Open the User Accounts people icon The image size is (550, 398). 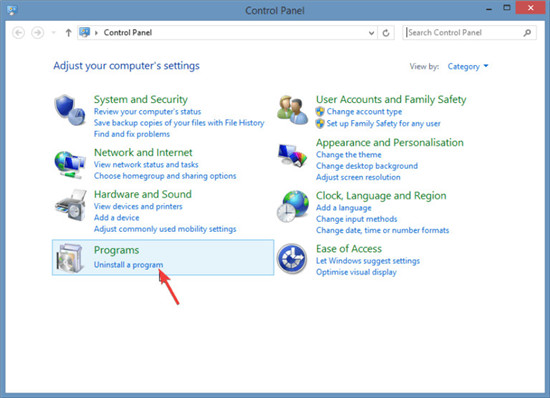pyautogui.click(x=292, y=110)
